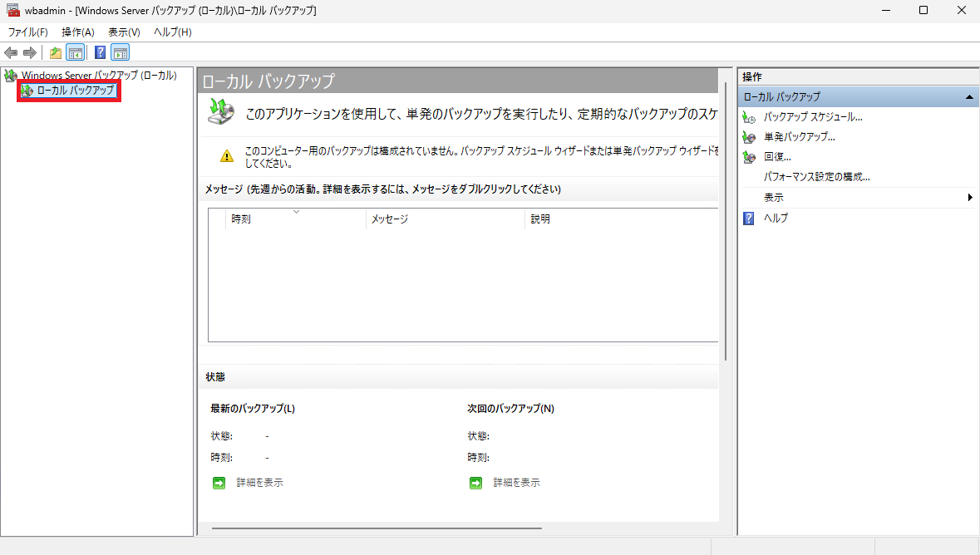The width and height of the screenshot is (980, 555).
Task: Start 単発バックアップ... action
Action: click(800, 137)
